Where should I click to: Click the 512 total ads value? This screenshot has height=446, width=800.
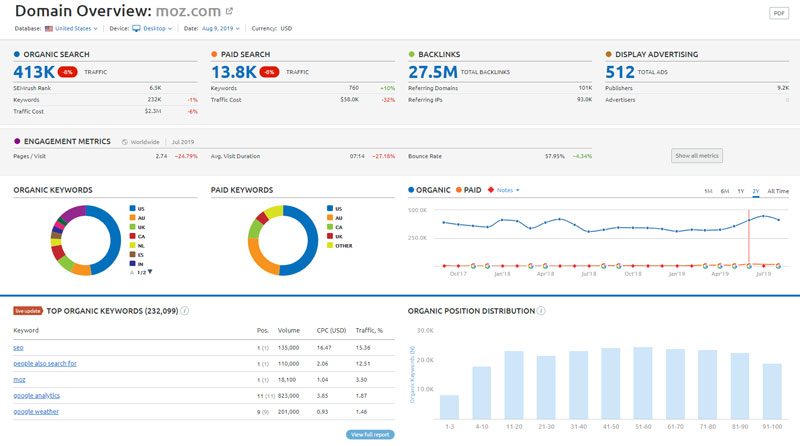pyautogui.click(x=620, y=72)
